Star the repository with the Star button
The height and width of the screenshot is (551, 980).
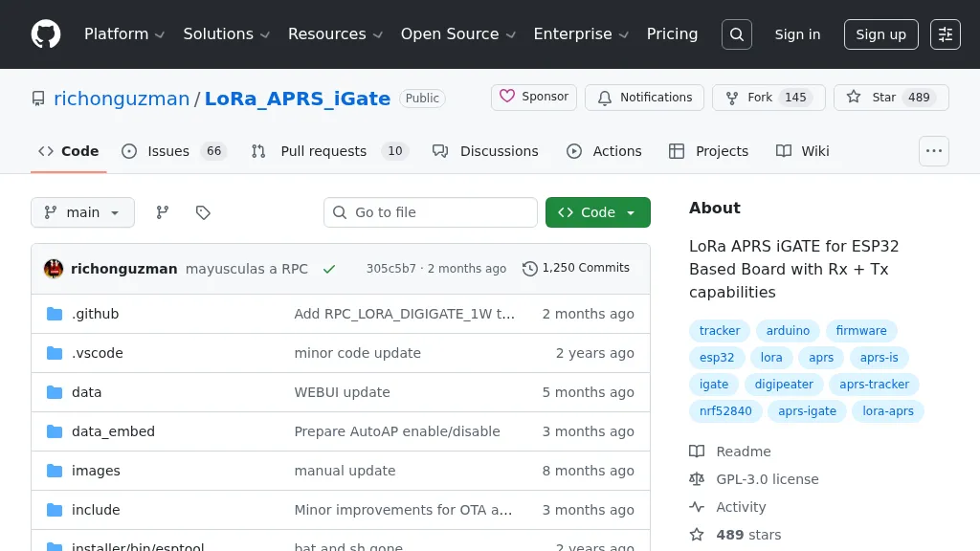point(891,98)
